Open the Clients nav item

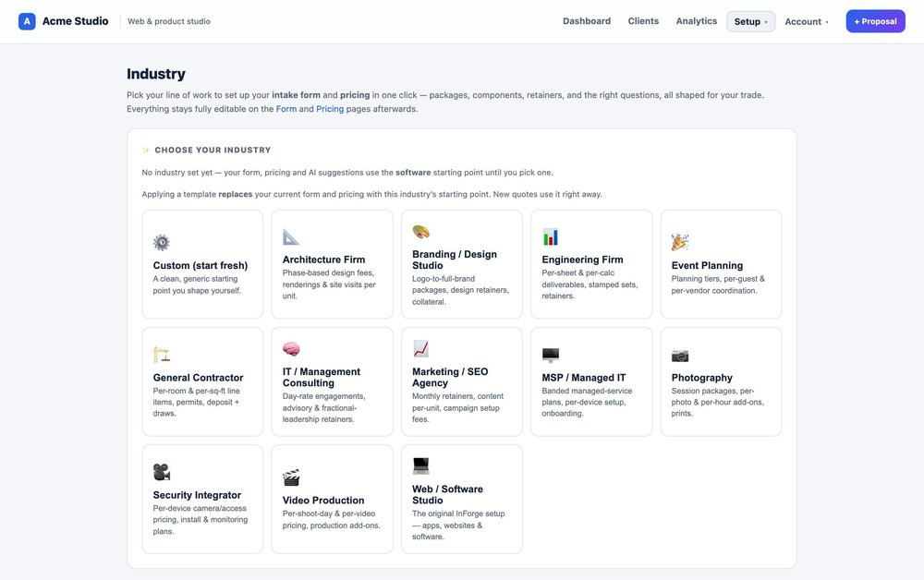[x=643, y=21]
